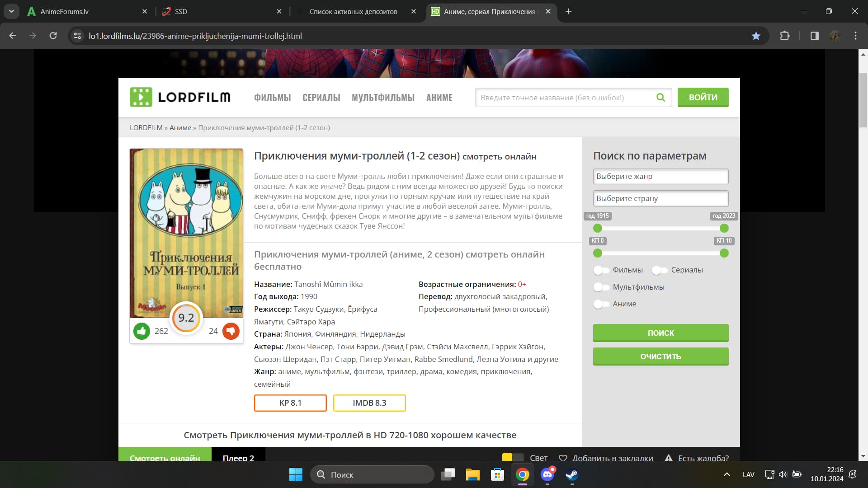Toggle the Фильмы filter switch
Image resolution: width=868 pixels, height=488 pixels.
tap(601, 270)
